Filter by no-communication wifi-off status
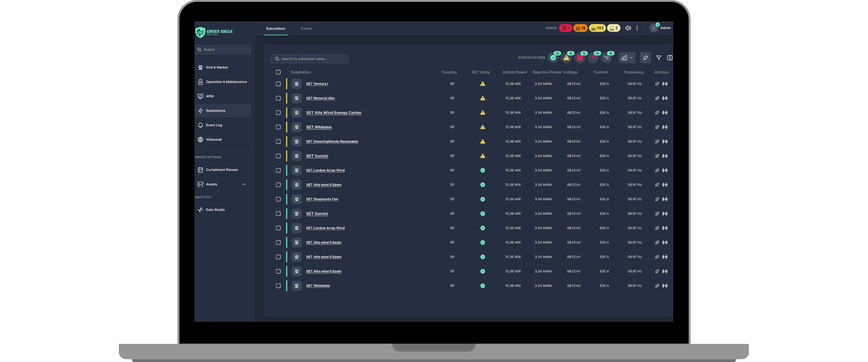The height and width of the screenshot is (362, 868). [607, 57]
